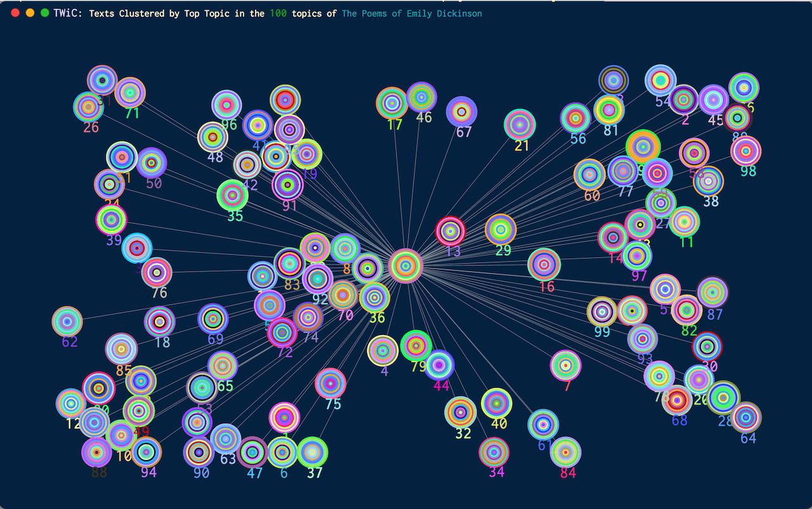
Task: Select topic cluster circle labeled 68
Action: pyautogui.click(x=678, y=400)
